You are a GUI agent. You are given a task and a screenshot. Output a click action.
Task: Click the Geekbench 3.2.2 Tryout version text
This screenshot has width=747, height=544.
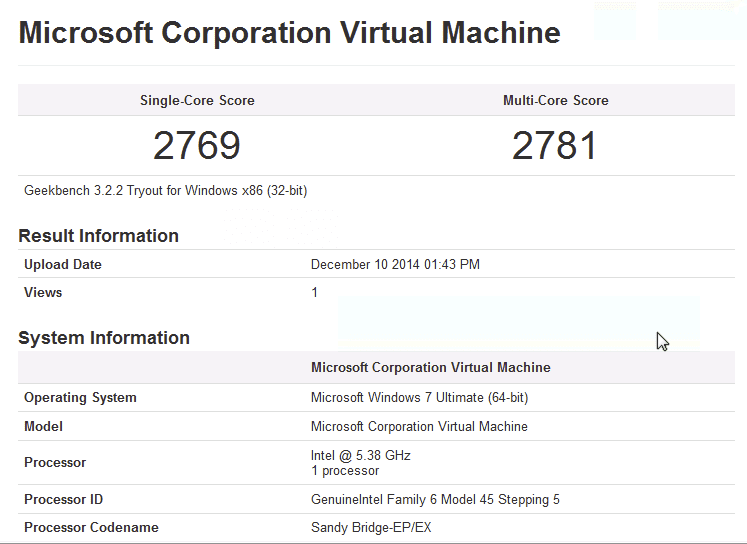[x=165, y=190]
